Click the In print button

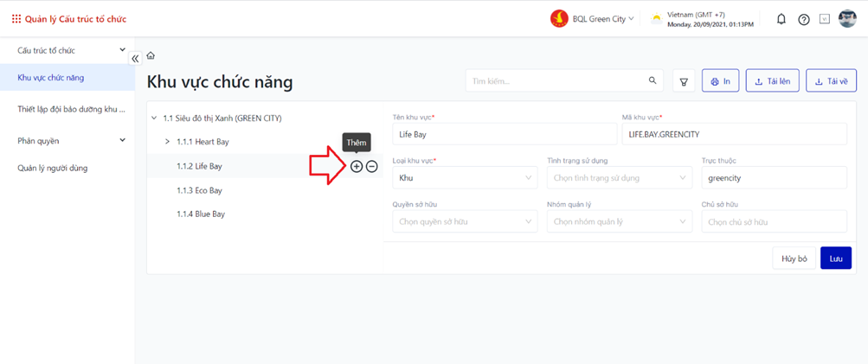pos(720,80)
